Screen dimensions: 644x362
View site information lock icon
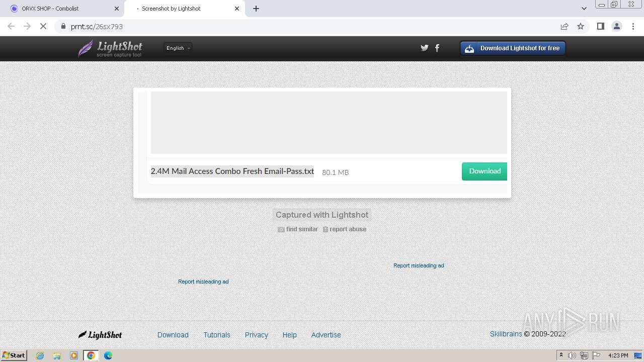(63, 26)
